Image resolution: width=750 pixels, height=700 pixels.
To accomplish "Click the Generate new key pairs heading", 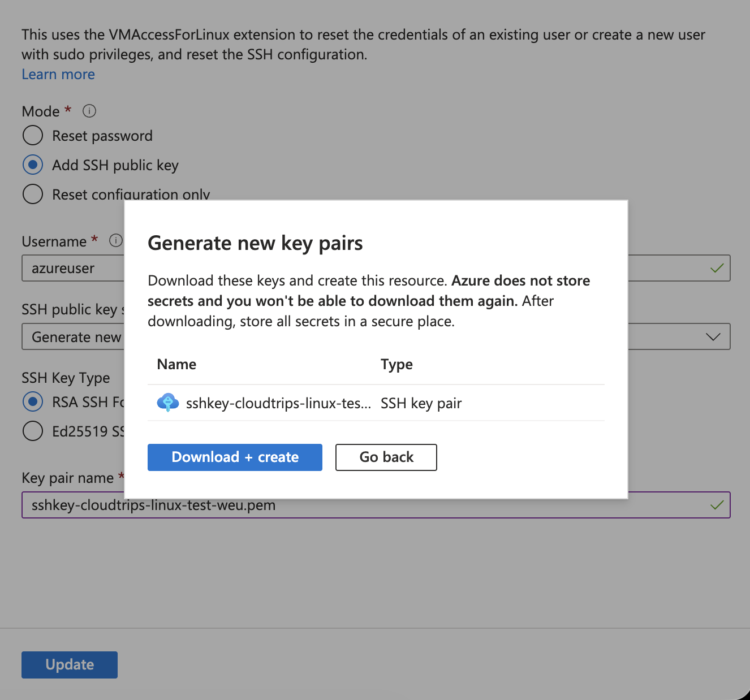I will pyautogui.click(x=255, y=243).
